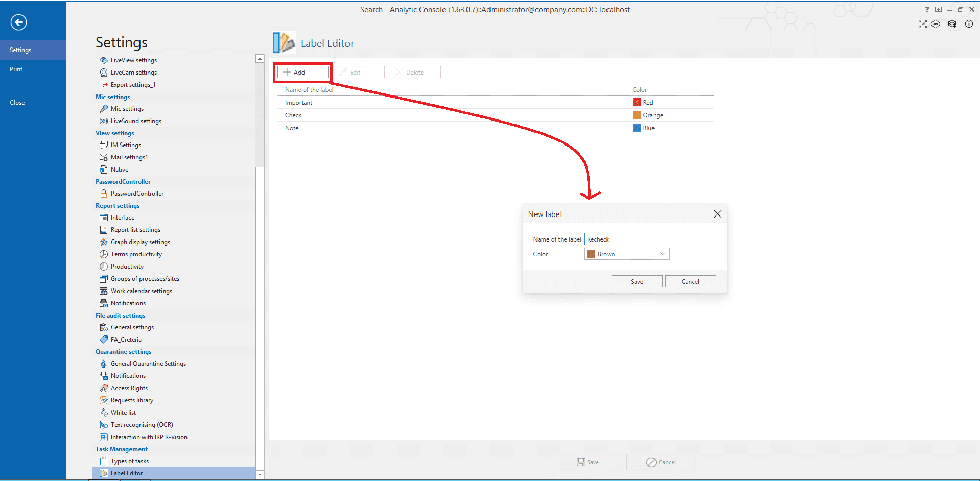
Task: Open Groups of processes/sites
Action: tap(145, 279)
